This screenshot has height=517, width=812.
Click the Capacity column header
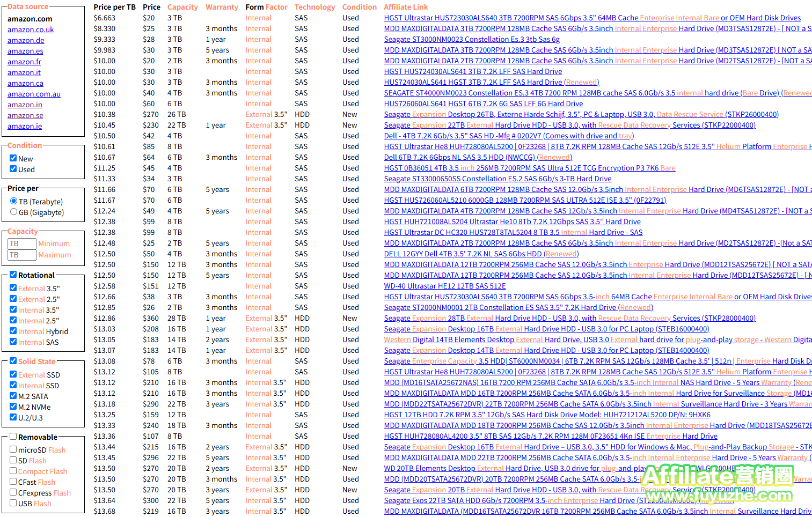182,7
